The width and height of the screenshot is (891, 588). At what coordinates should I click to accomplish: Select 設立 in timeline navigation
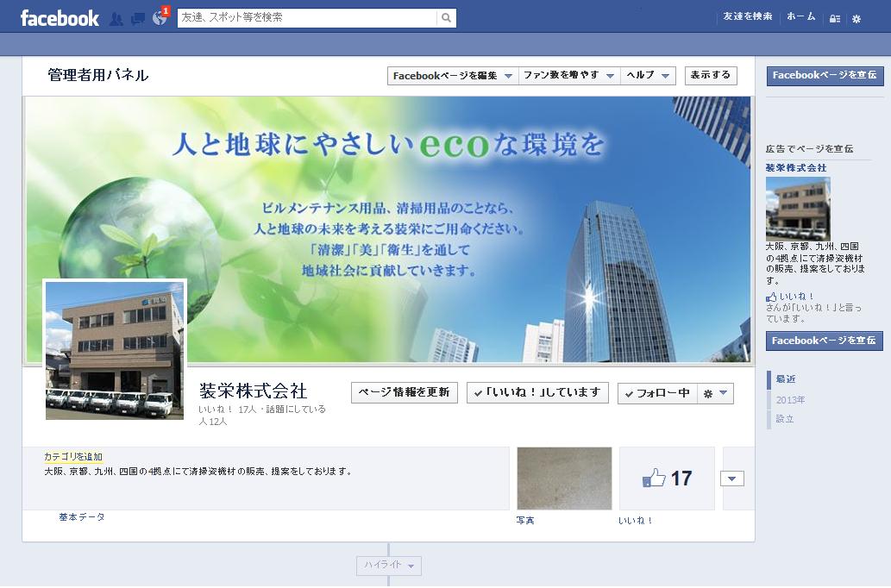[x=785, y=419]
